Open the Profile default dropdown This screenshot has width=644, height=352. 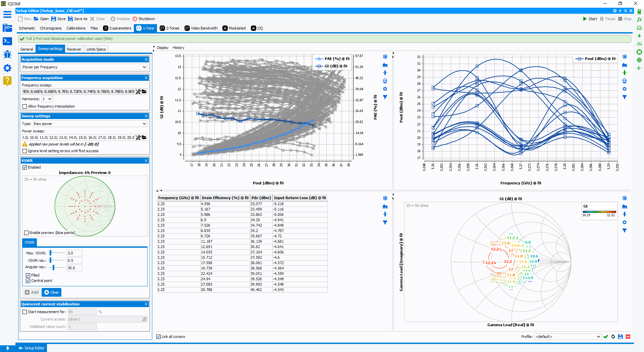point(568,337)
